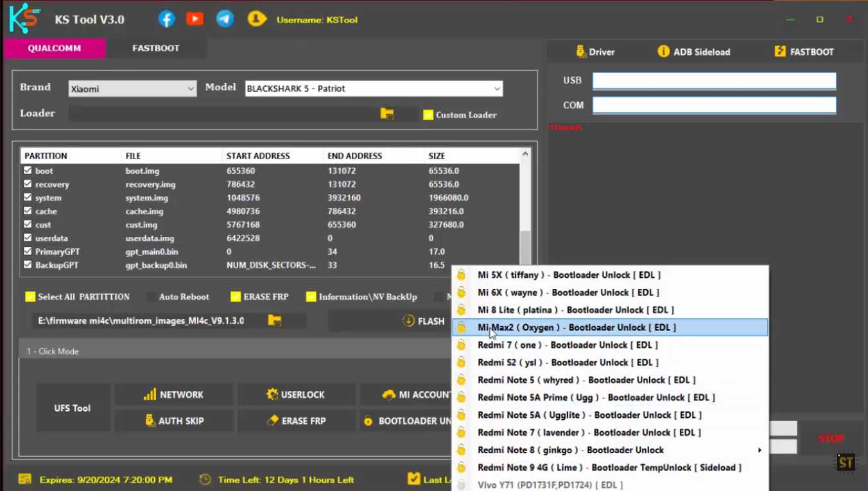Click the BOOTLOADER UNLOCK button
Image resolution: width=868 pixels, height=491 pixels.
407,421
